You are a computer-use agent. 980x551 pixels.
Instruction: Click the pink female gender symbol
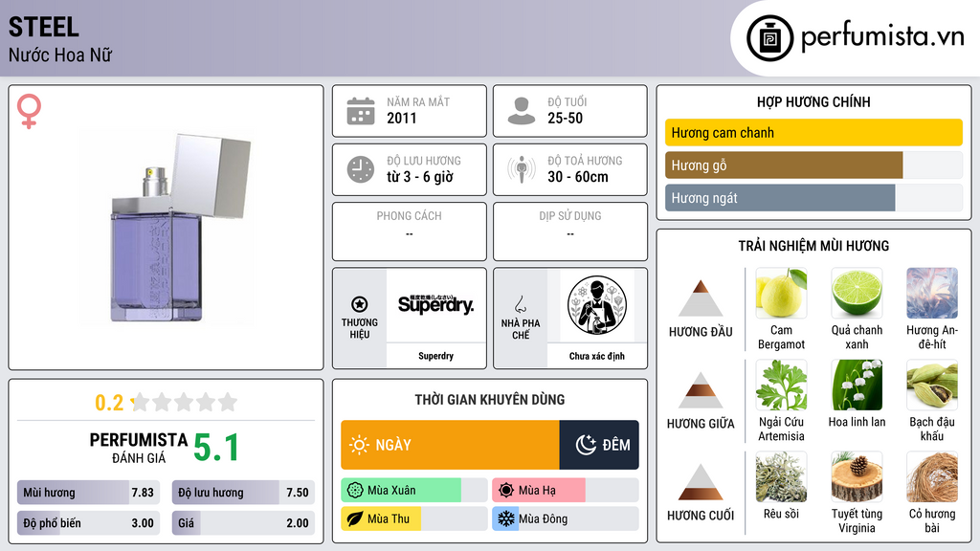29,111
